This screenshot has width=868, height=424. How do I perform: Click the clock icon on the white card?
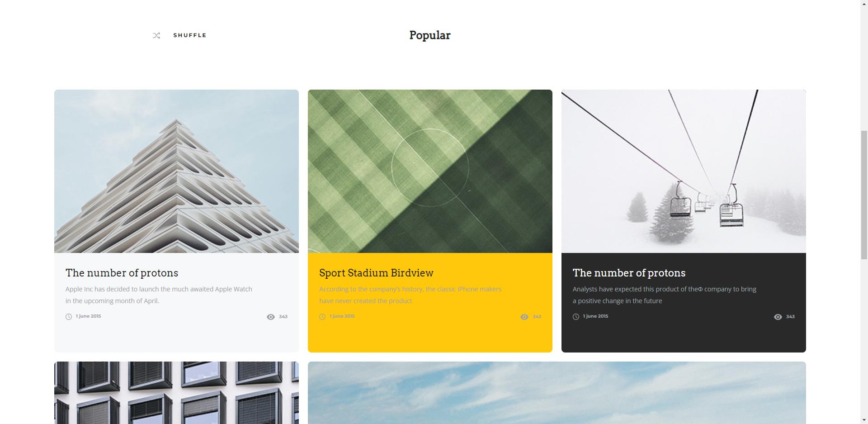(69, 317)
